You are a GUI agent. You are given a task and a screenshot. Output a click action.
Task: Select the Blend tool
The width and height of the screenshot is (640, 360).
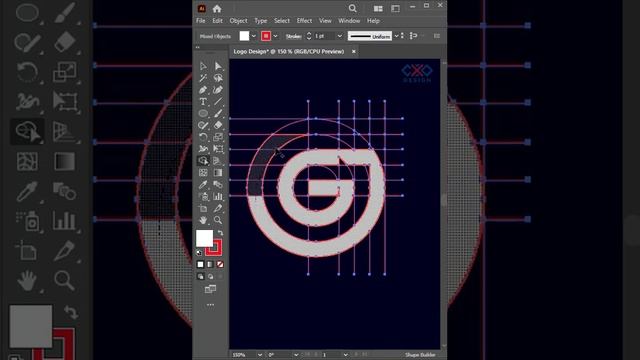point(218,184)
